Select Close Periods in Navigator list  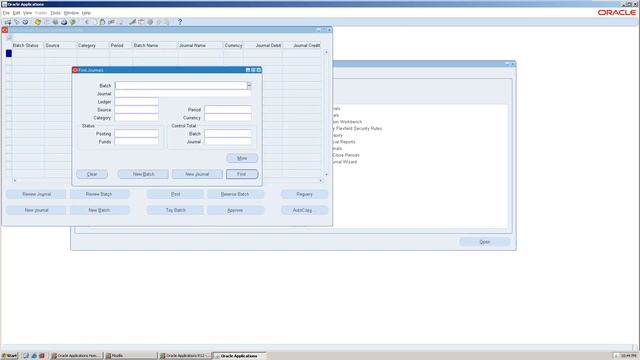346,155
